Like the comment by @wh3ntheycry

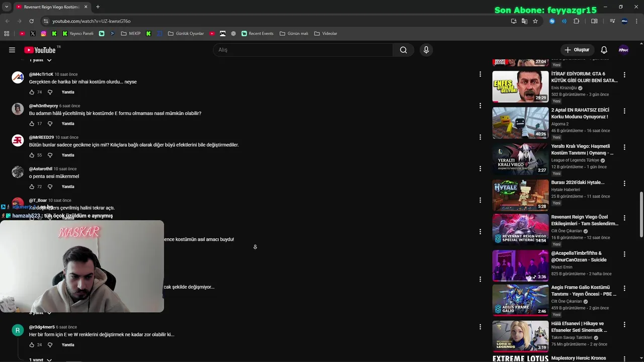[32, 124]
